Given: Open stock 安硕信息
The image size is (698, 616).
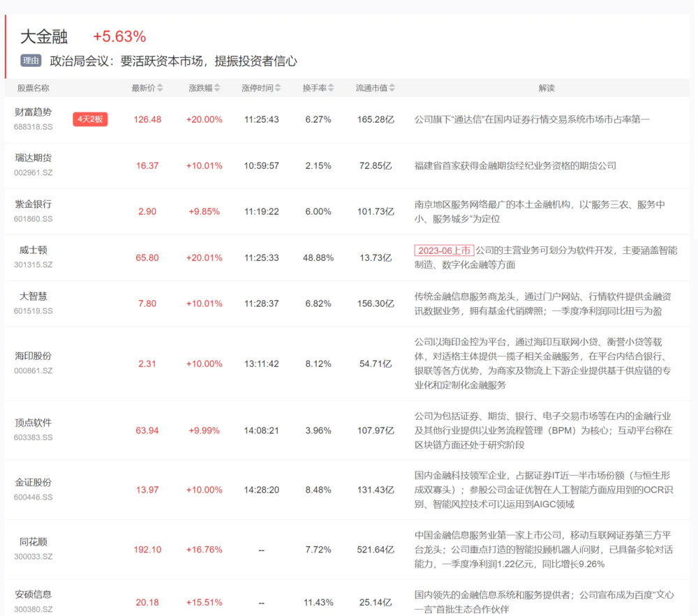Looking at the screenshot, I should tap(33, 594).
